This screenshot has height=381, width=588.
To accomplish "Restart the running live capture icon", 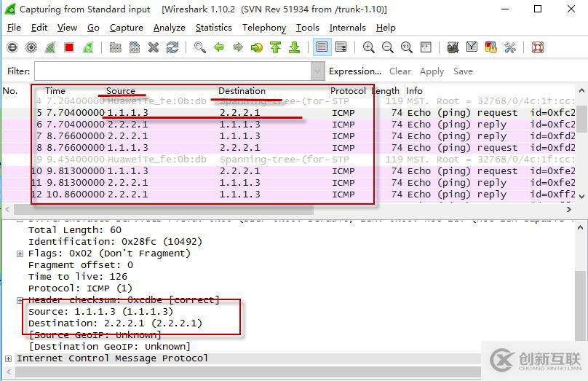I will [88, 47].
